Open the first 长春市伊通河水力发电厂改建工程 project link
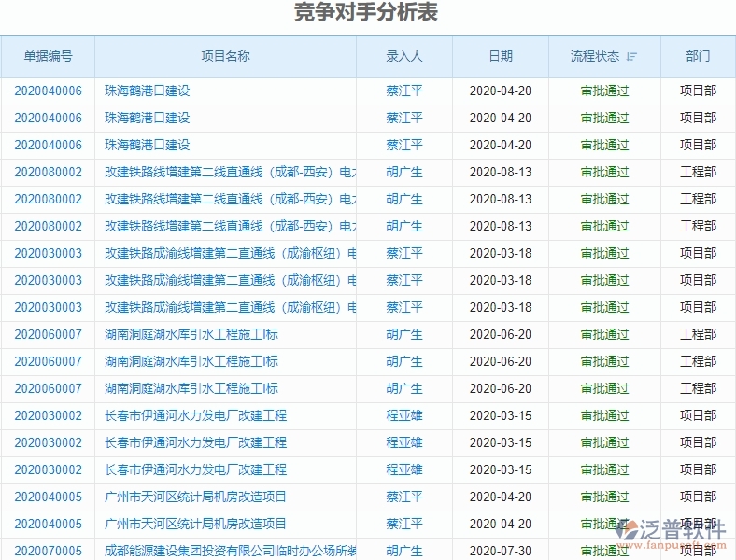 (x=195, y=415)
